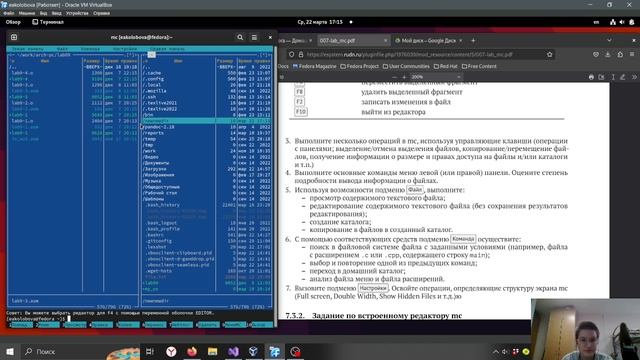The width and height of the screenshot is (640, 360).
Task: Select the PDF text tool icon
Action: [613, 77]
